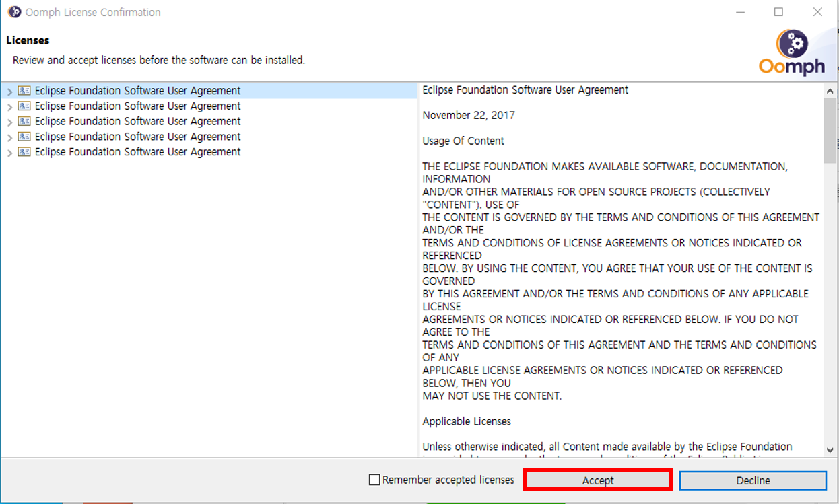
Task: Decline the license agreements
Action: point(753,480)
